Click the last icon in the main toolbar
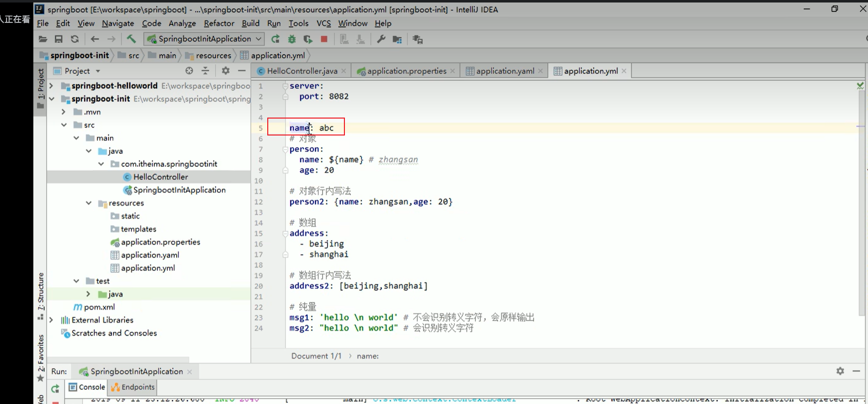Screen dimensions: 868x404 pyautogui.click(x=418, y=39)
